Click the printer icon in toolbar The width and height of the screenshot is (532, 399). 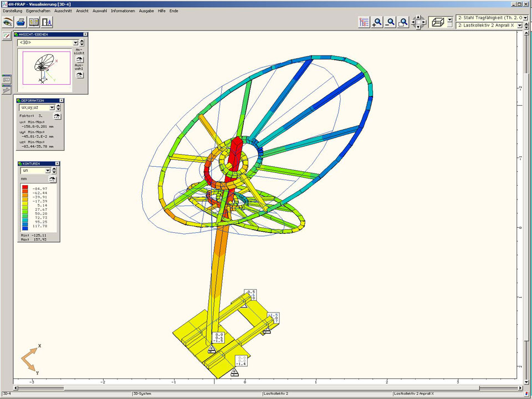21,22
